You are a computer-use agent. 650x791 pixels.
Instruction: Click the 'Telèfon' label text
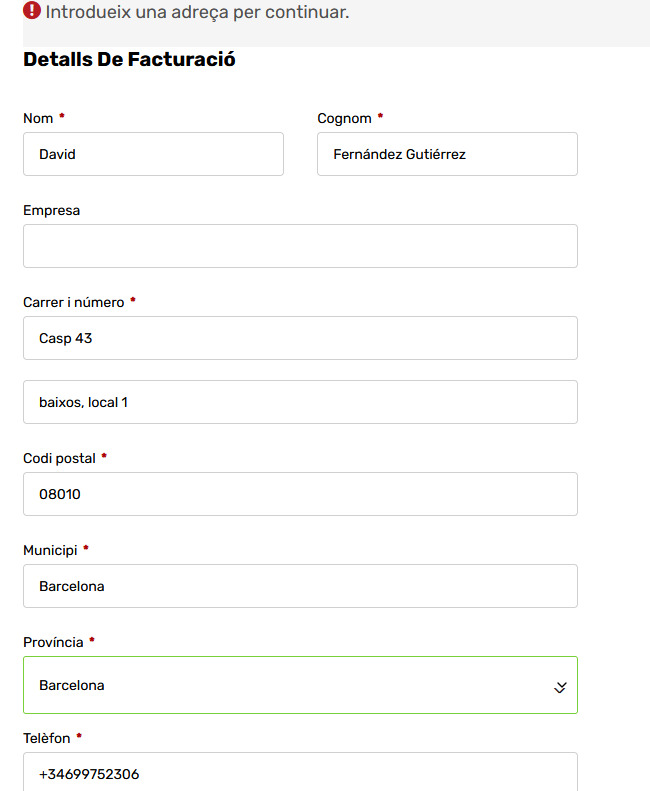[47, 738]
